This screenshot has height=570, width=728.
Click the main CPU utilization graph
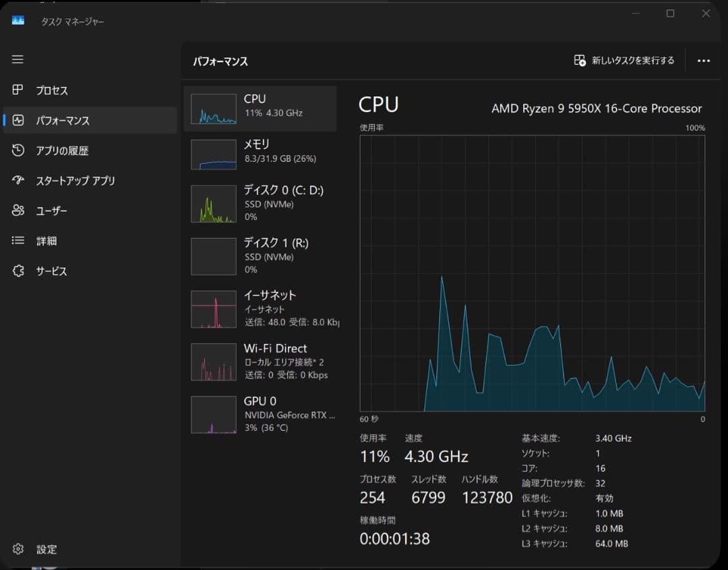point(532,273)
